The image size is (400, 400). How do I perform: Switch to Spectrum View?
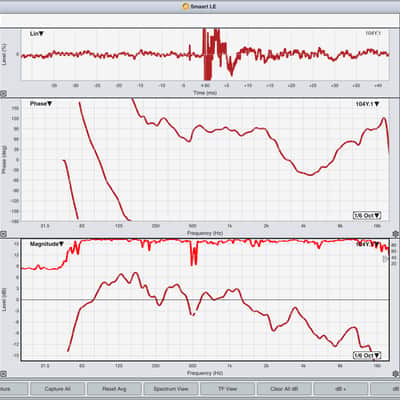pyautogui.click(x=171, y=389)
